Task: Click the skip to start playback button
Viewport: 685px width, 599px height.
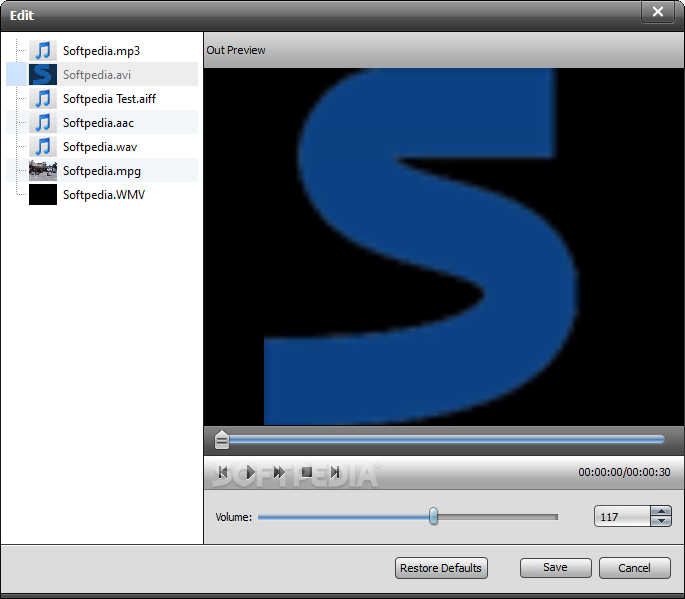Action: tap(223, 472)
